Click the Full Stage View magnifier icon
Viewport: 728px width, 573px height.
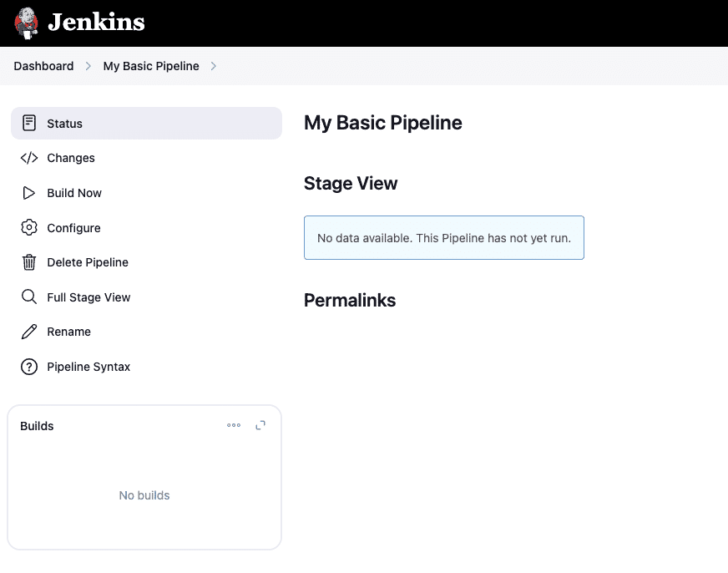(28, 297)
